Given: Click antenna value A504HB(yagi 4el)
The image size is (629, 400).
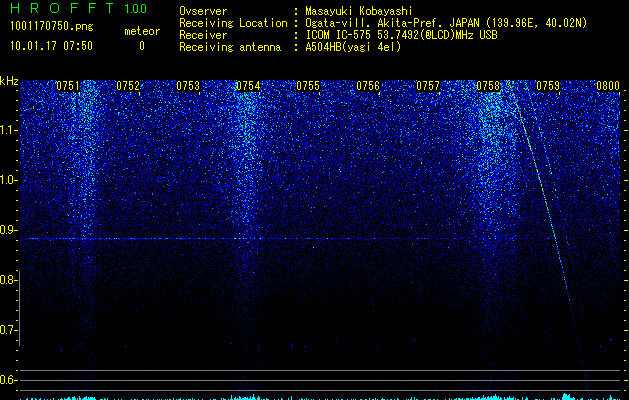Looking at the screenshot, I should click(x=353, y=47).
